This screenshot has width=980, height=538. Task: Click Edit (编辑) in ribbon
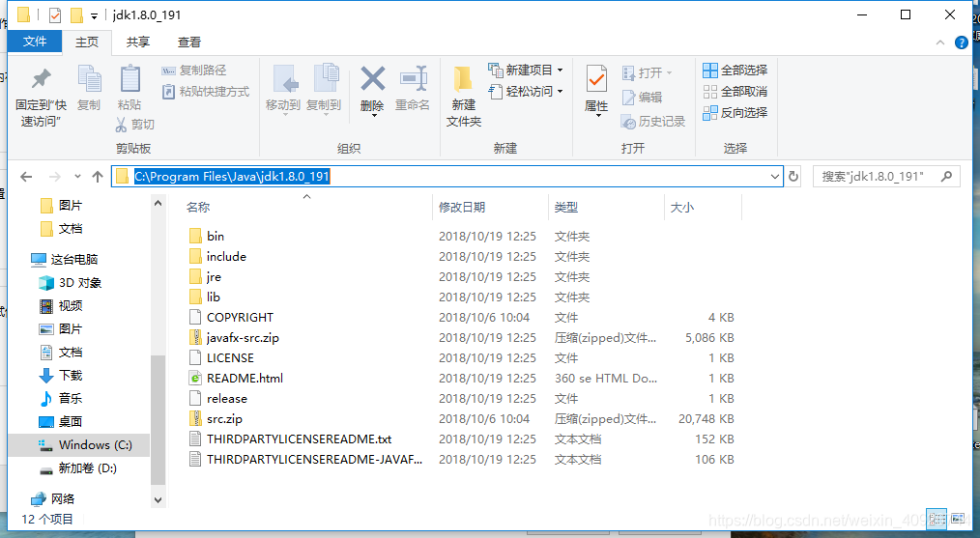pos(642,97)
